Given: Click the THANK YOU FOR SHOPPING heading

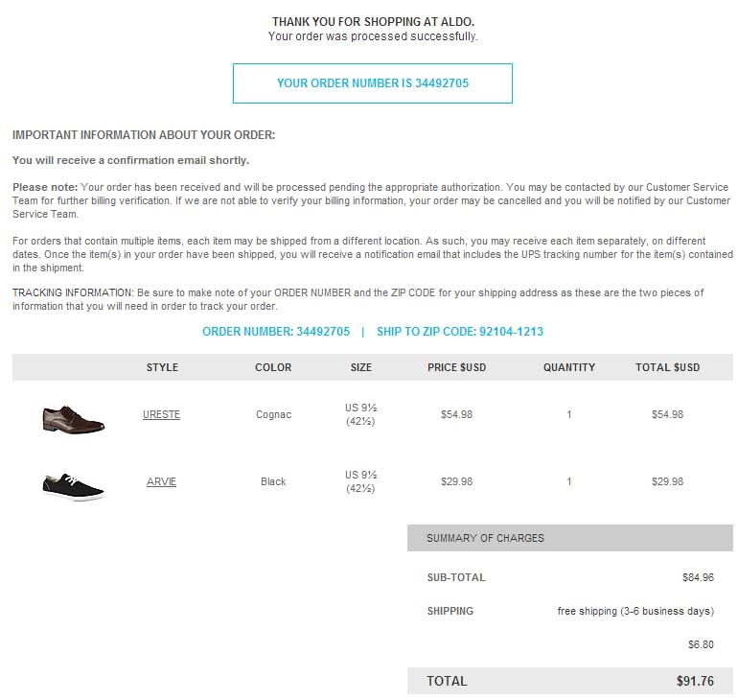Looking at the screenshot, I should pyautogui.click(x=373, y=21).
